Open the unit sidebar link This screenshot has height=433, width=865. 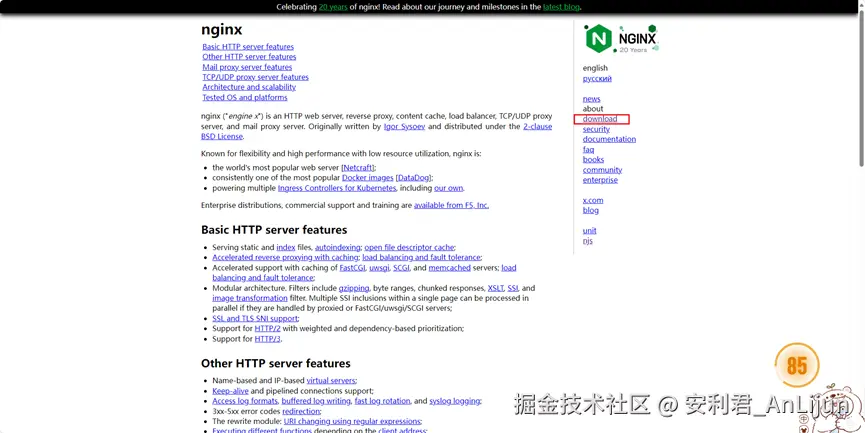[589, 231]
